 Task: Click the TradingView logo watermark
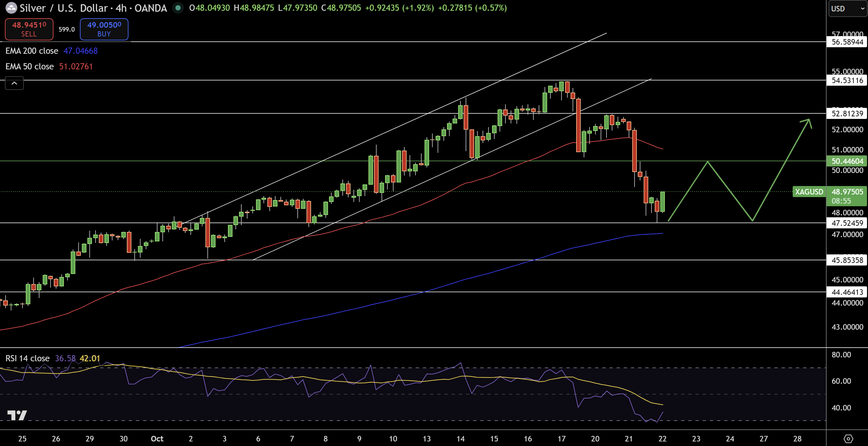coord(17,415)
